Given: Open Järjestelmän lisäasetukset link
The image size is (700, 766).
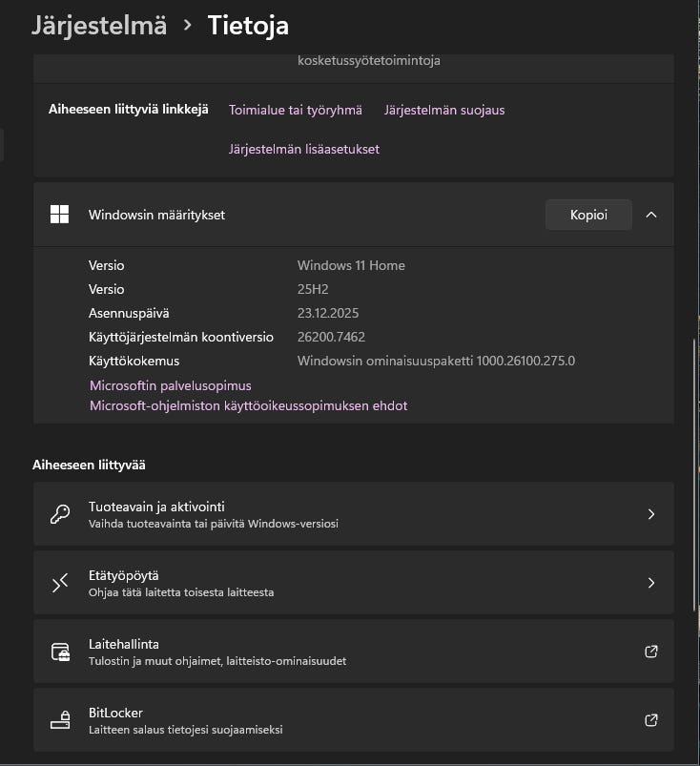Looking at the screenshot, I should pyautogui.click(x=304, y=149).
